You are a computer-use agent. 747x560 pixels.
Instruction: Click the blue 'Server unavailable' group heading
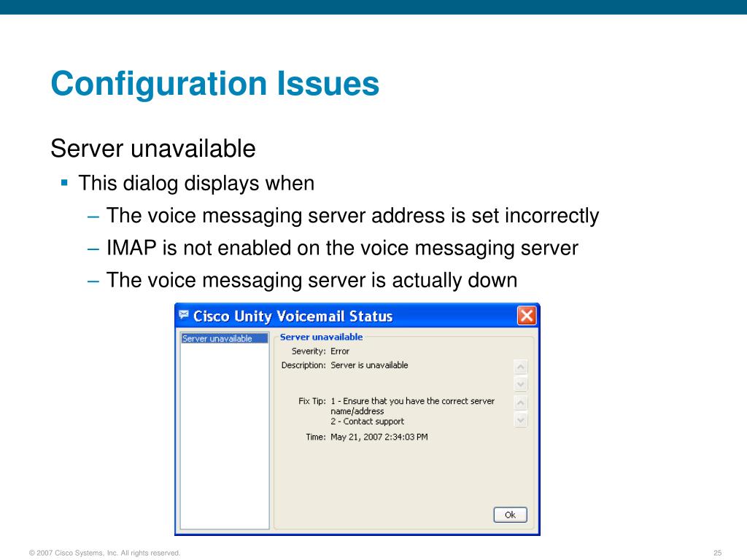[321, 337]
